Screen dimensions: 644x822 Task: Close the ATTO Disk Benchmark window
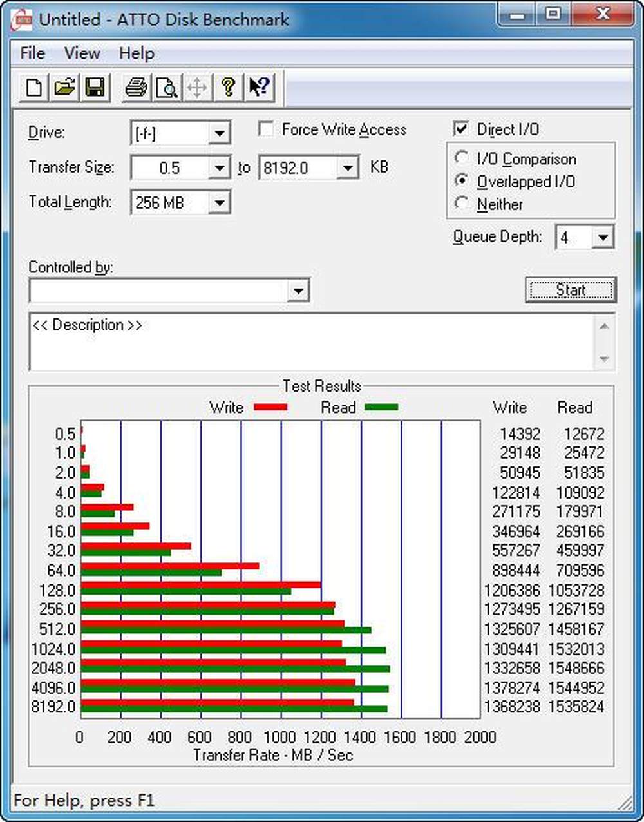pos(603,15)
